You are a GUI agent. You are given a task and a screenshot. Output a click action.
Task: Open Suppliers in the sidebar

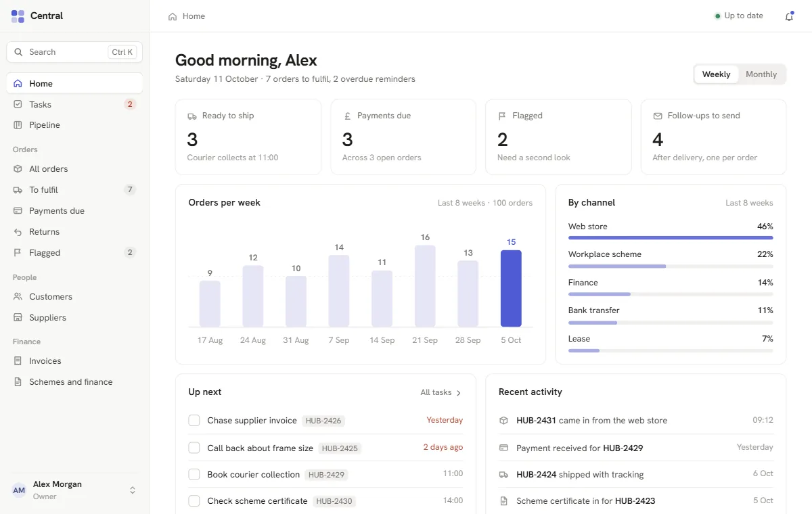pos(74,318)
